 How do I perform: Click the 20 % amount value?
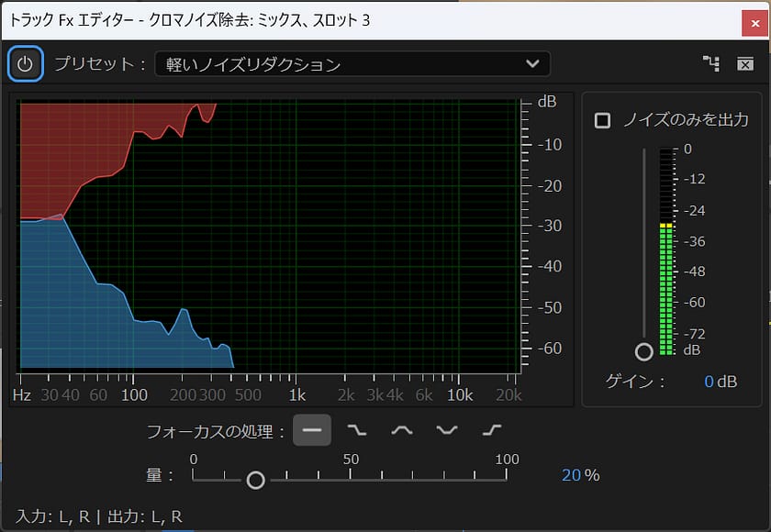point(572,475)
